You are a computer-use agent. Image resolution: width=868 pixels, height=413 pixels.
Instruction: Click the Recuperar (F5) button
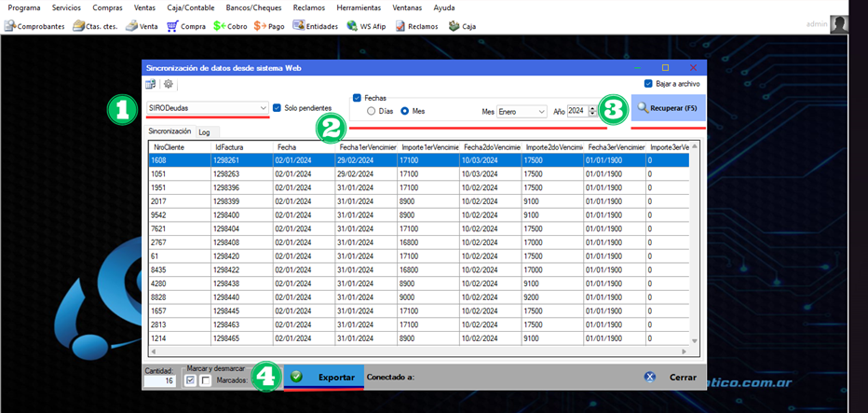[x=668, y=107]
